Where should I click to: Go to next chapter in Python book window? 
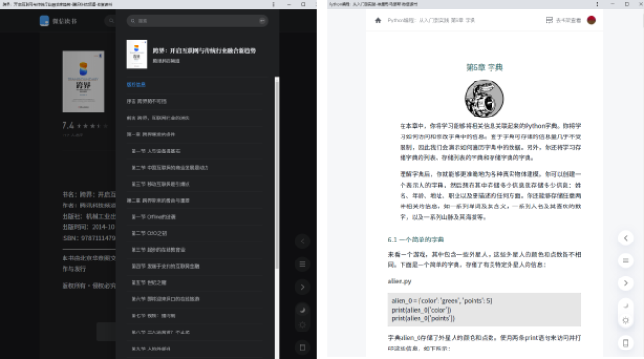click(626, 283)
